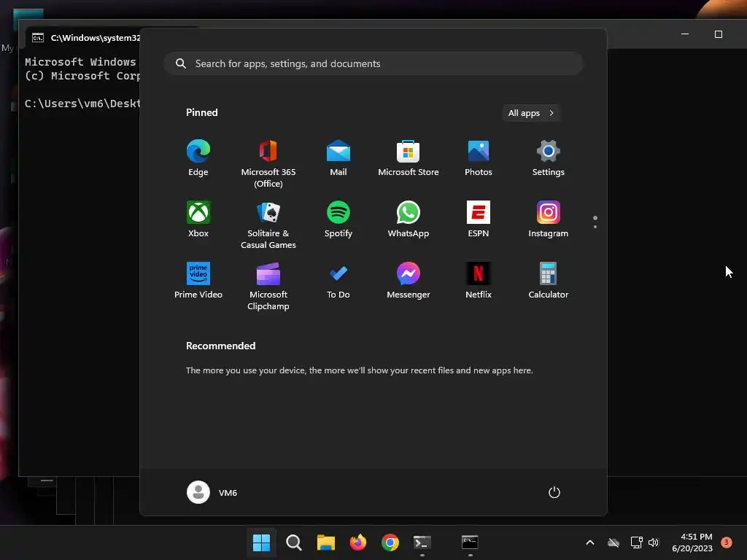Image resolution: width=747 pixels, height=560 pixels.
Task: Open Windows Terminal taskbar icon
Action: pos(422,542)
